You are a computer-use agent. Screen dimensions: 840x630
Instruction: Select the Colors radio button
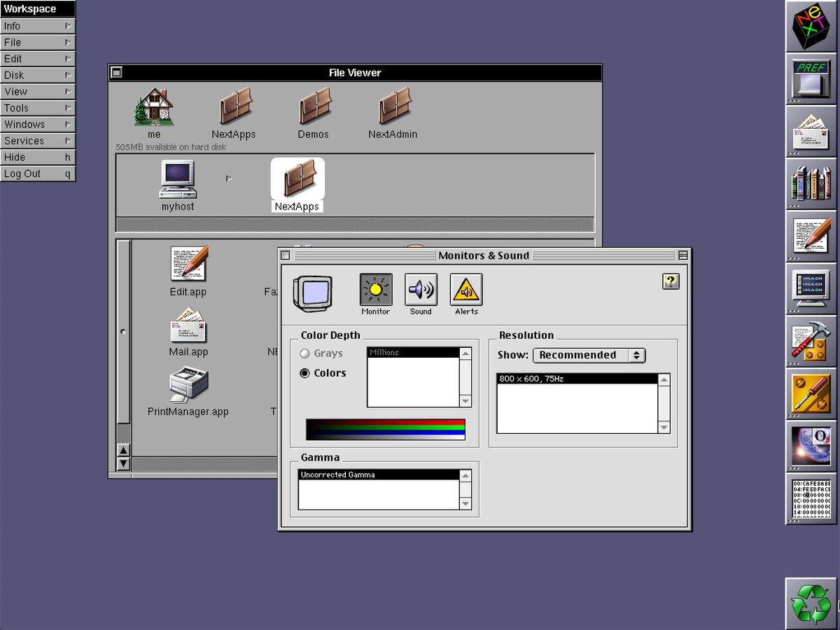point(304,373)
